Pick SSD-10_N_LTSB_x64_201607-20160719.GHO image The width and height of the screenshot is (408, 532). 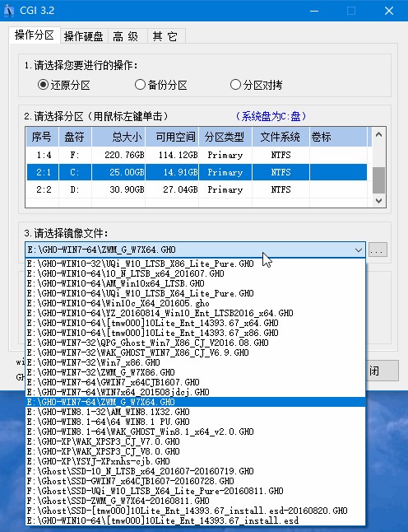point(196,471)
